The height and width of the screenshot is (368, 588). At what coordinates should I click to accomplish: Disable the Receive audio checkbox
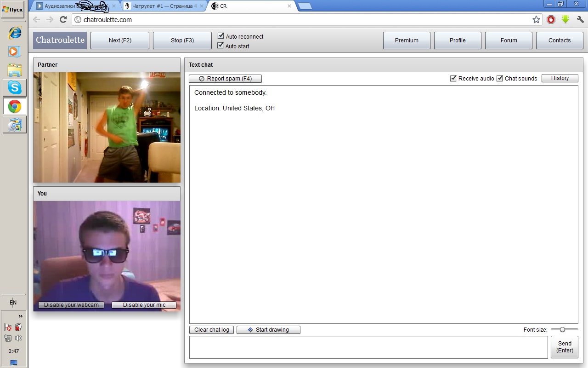453,78
